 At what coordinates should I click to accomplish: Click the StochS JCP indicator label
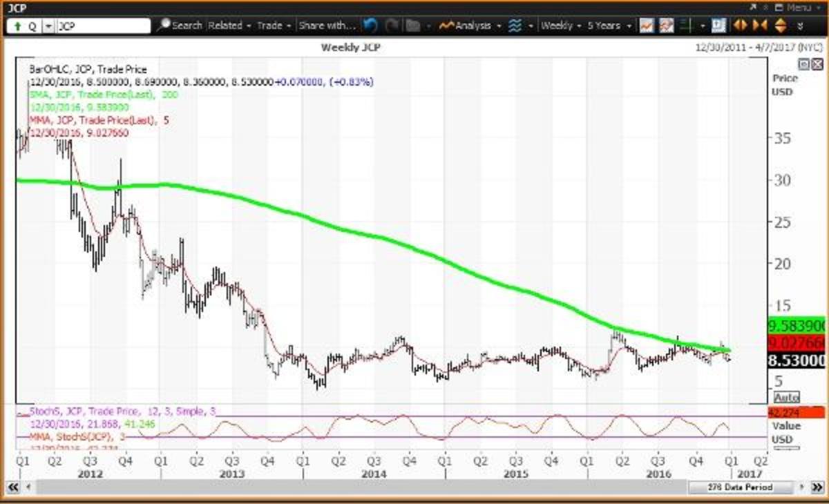pyautogui.click(x=123, y=411)
